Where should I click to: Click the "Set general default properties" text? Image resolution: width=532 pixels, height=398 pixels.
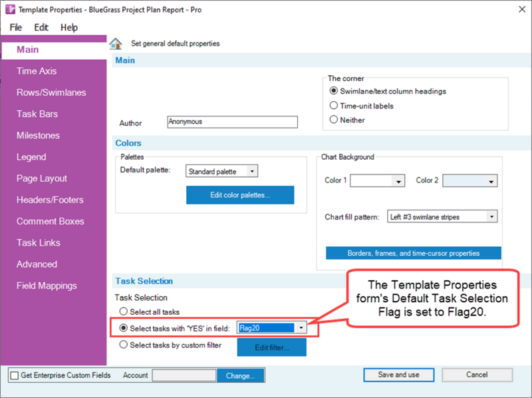click(176, 44)
